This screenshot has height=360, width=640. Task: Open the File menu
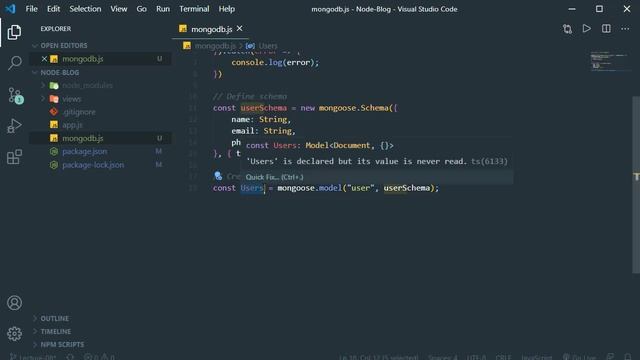(31, 9)
